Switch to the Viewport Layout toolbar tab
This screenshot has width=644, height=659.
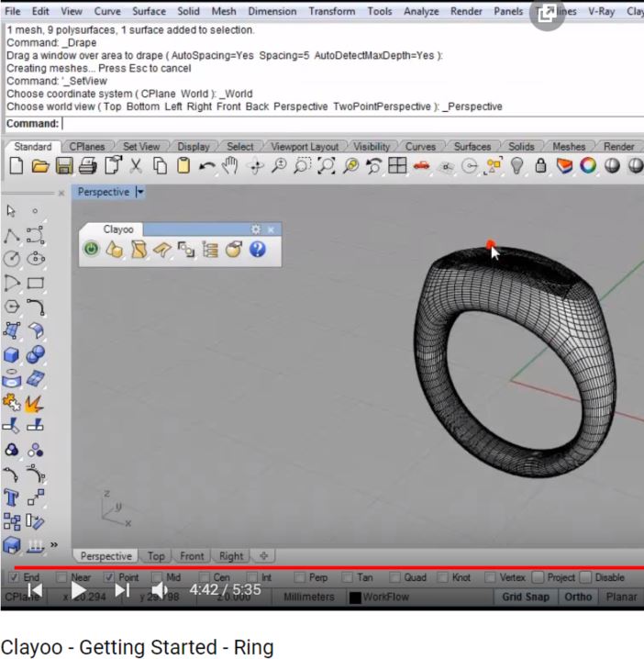[x=305, y=147]
